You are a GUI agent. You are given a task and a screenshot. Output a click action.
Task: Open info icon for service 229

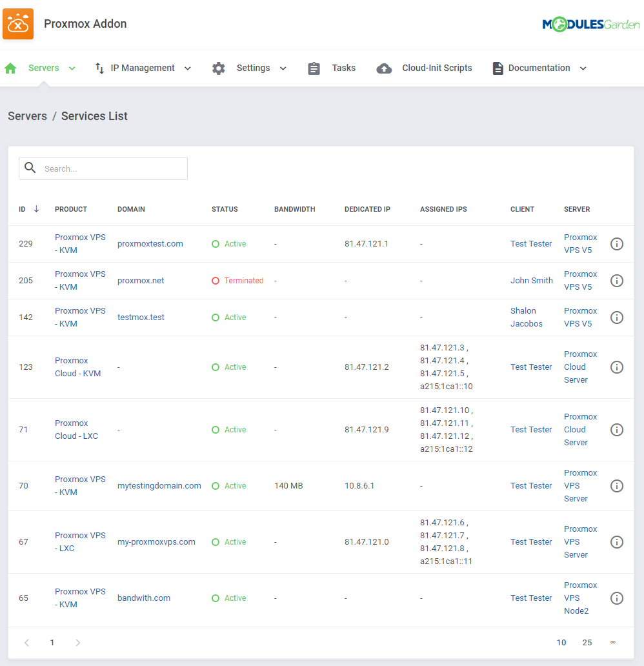click(x=617, y=244)
